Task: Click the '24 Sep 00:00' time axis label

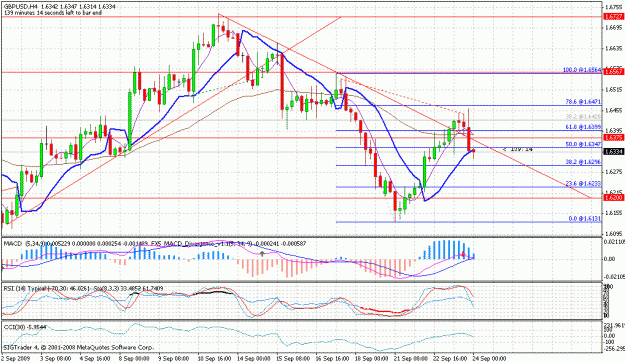Action: [x=489, y=359]
